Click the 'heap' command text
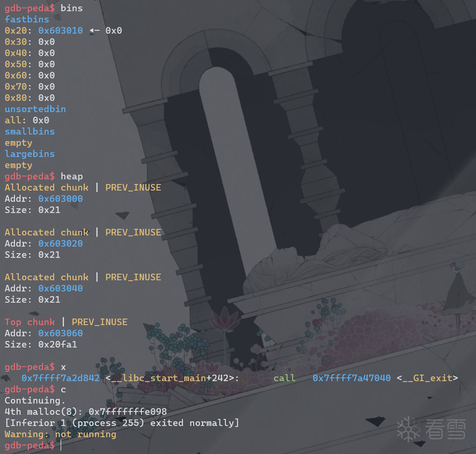This screenshot has height=454, width=476. 72,177
